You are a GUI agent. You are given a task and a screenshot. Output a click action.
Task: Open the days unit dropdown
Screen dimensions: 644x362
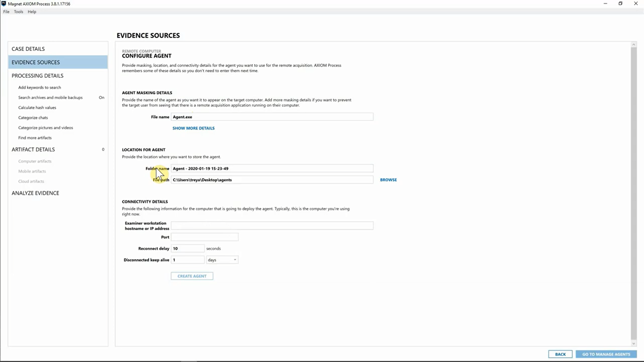(222, 260)
